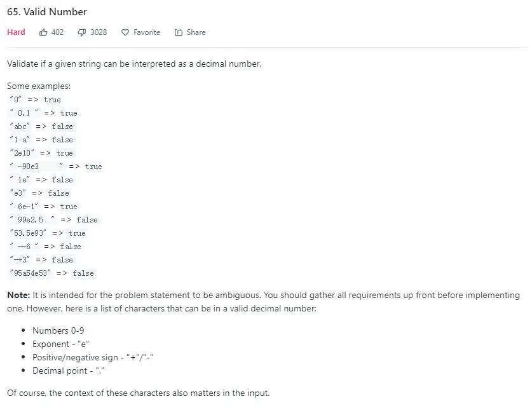Click the heart Favorite icon
The width and height of the screenshot is (532, 408).
(125, 32)
